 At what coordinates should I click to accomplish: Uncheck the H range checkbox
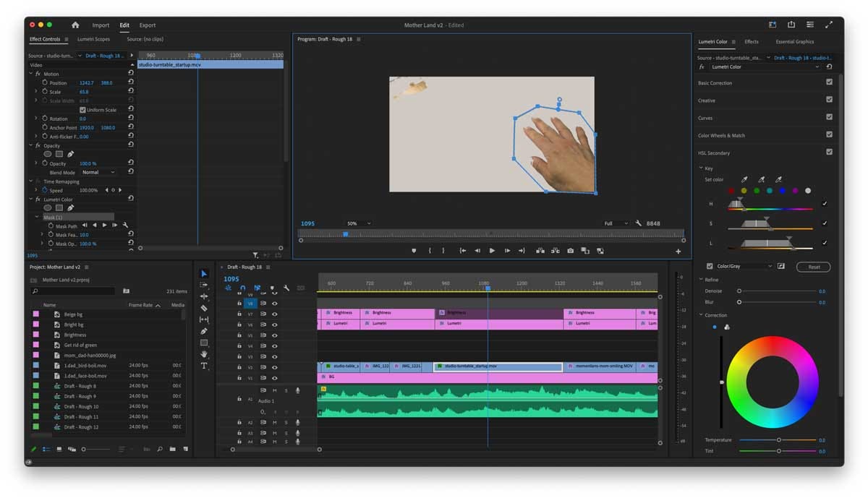point(825,204)
